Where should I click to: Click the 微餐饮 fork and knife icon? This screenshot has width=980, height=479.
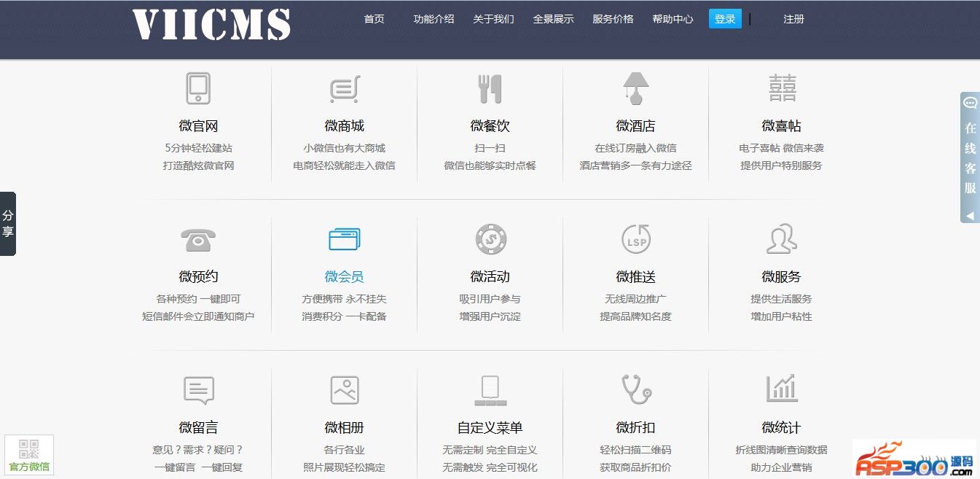[x=490, y=88]
